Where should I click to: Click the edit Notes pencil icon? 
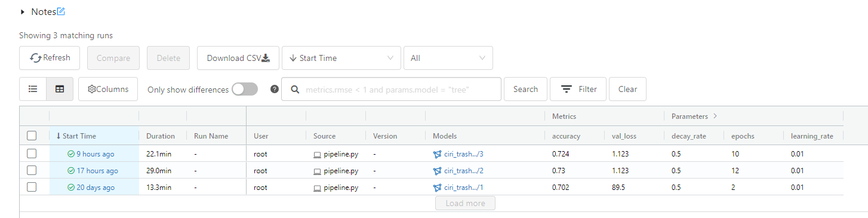tap(61, 11)
